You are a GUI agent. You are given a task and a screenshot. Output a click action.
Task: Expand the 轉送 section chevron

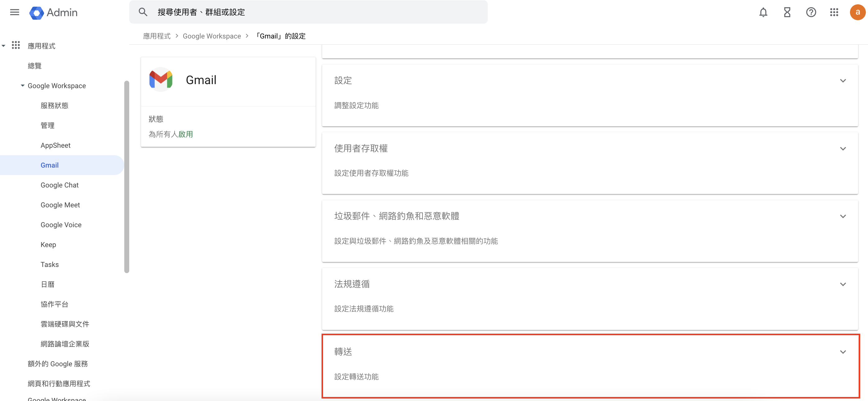click(x=843, y=352)
